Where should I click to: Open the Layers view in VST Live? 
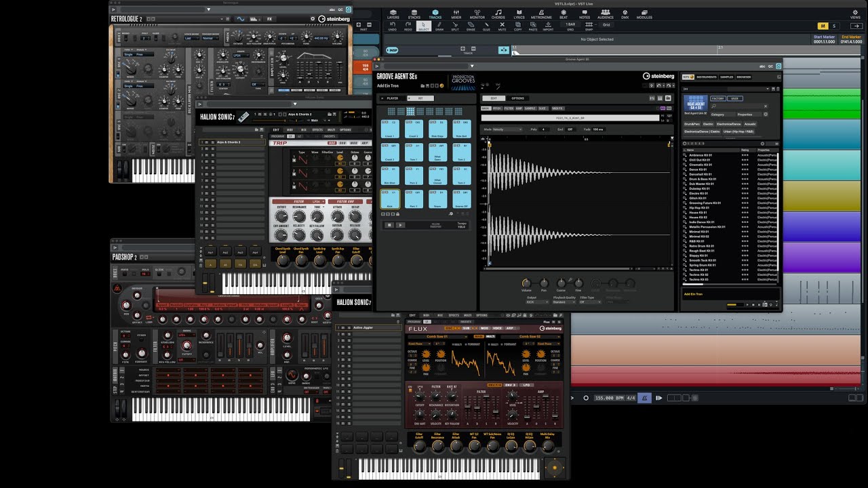coord(393,14)
